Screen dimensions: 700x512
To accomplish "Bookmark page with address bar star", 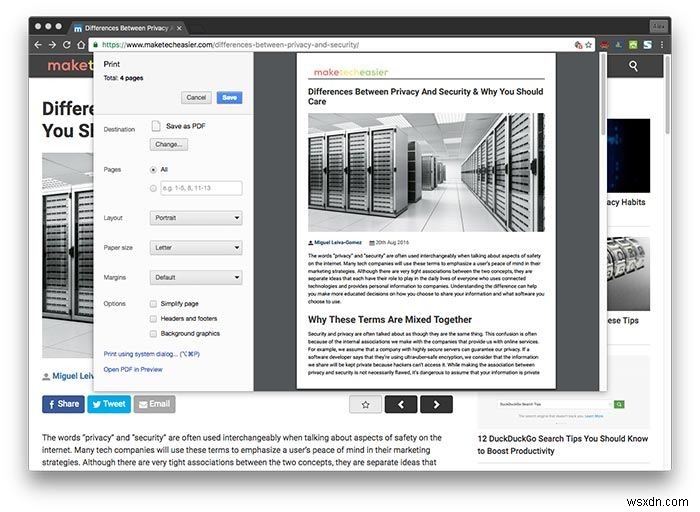I will (x=588, y=45).
